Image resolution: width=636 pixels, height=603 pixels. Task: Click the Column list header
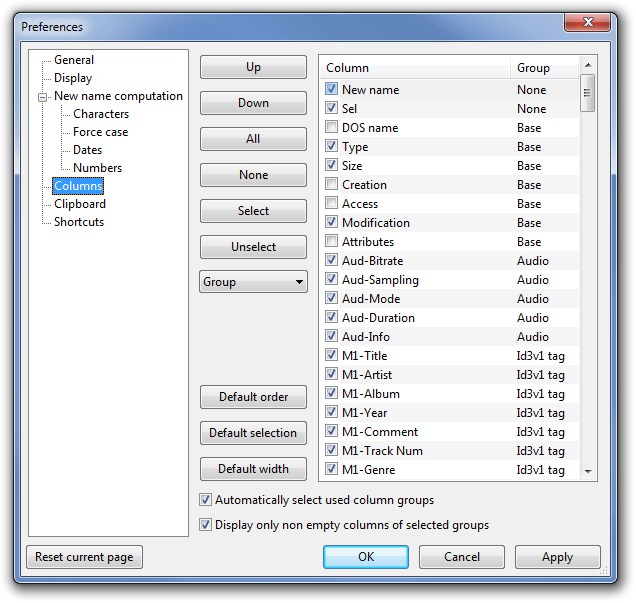tap(415, 67)
